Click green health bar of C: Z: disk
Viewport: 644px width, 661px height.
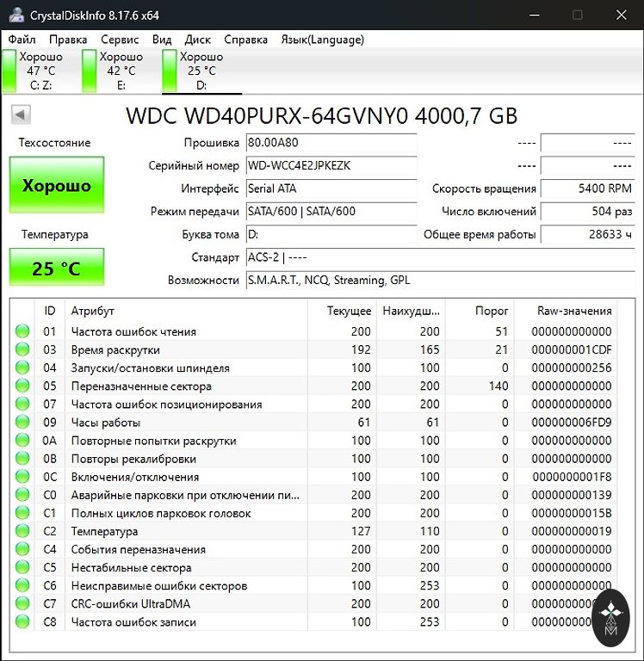9,71
